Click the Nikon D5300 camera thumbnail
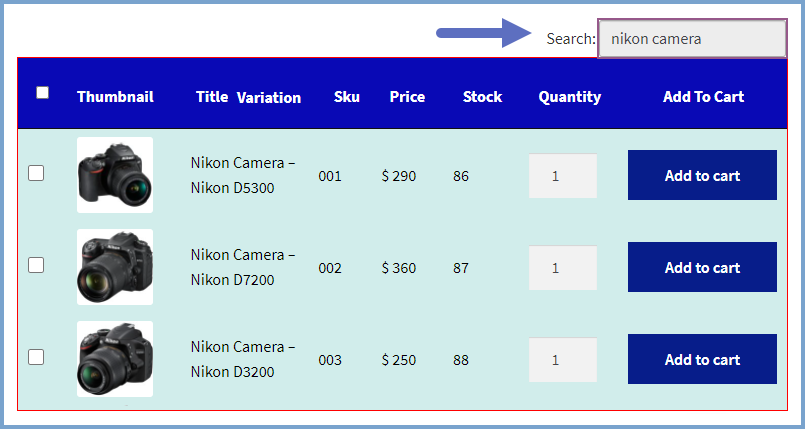This screenshot has height=429, width=805. tap(115, 175)
